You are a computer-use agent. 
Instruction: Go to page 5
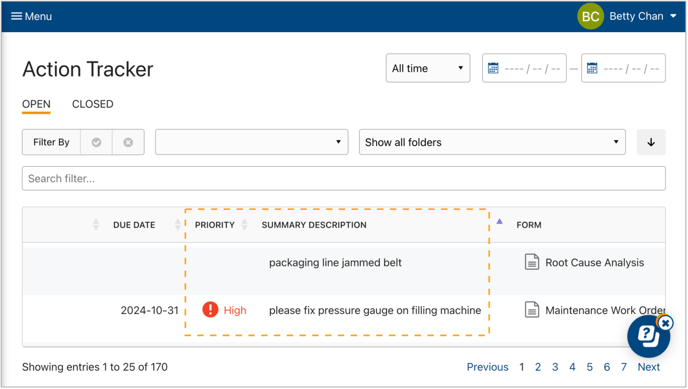590,367
